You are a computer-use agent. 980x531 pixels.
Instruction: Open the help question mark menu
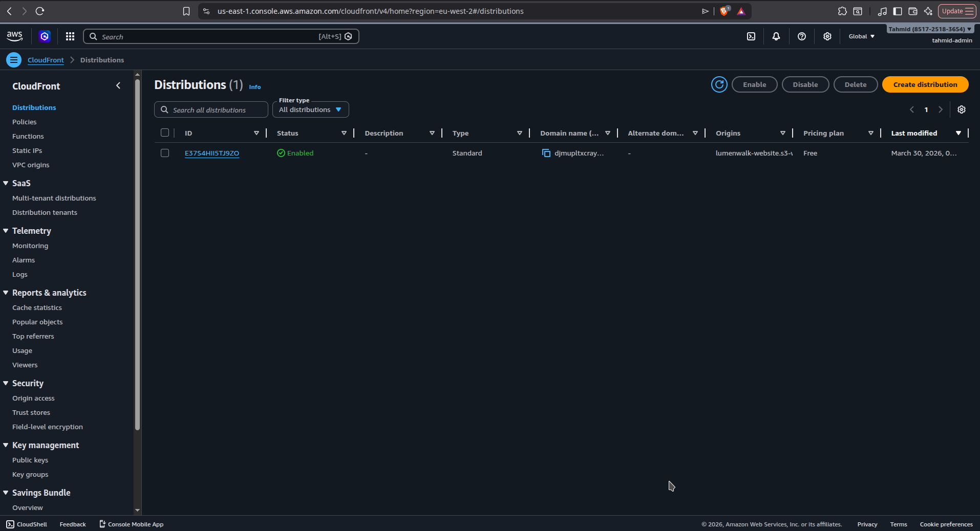[802, 36]
